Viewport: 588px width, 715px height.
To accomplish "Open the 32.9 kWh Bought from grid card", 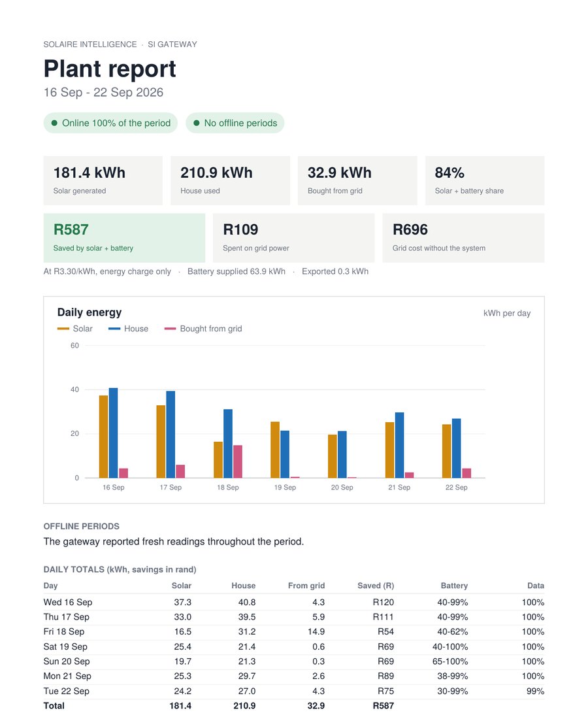I will coord(357,180).
